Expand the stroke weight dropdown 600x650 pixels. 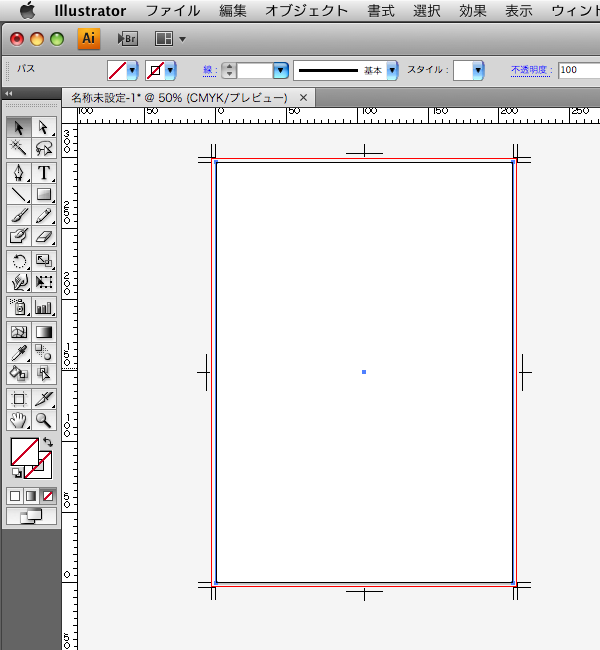(x=280, y=71)
